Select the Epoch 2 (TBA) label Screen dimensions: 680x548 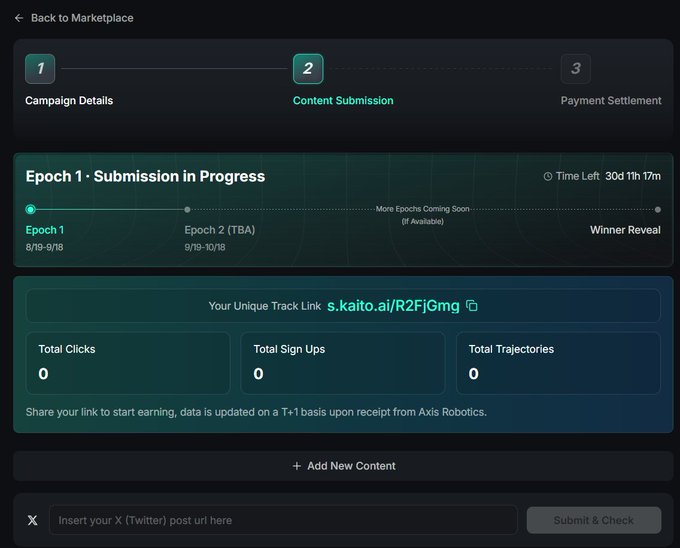[219, 230]
